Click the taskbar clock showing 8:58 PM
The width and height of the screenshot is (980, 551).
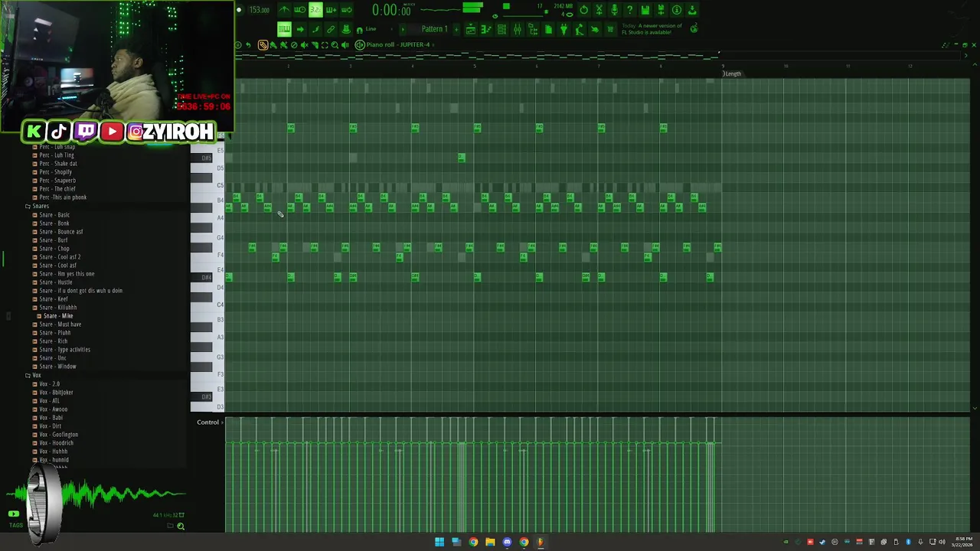(962, 542)
